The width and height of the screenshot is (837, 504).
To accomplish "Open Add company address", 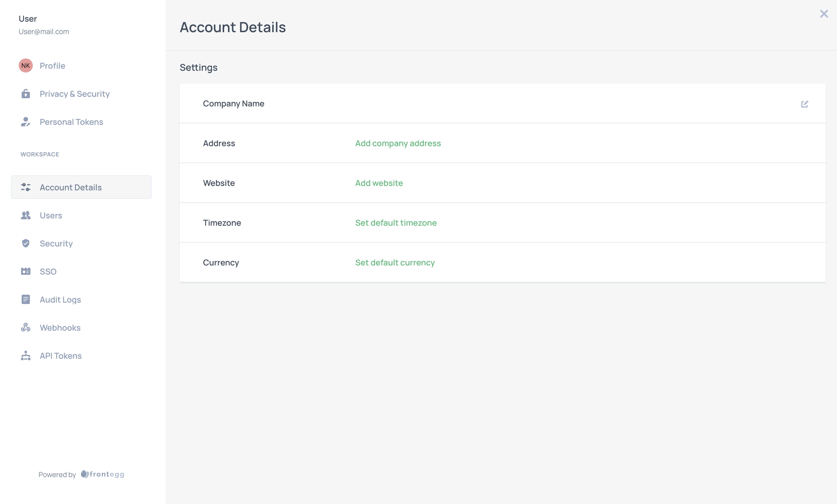I will [398, 143].
